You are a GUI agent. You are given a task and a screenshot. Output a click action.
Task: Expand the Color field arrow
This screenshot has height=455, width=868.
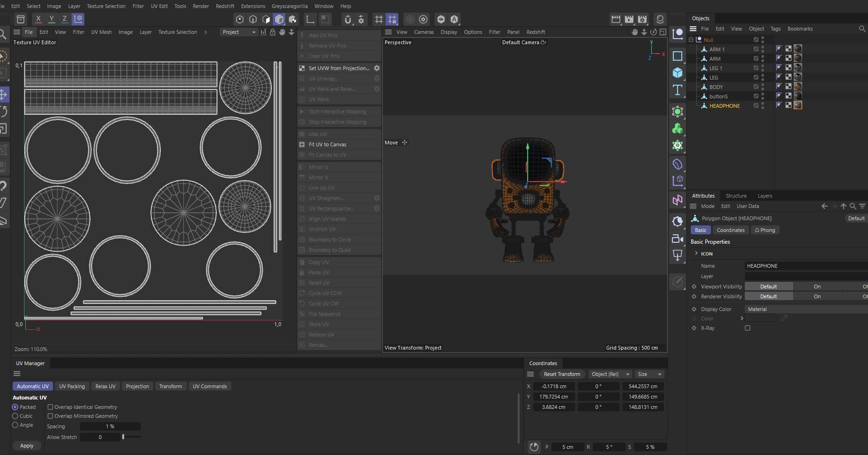742,319
